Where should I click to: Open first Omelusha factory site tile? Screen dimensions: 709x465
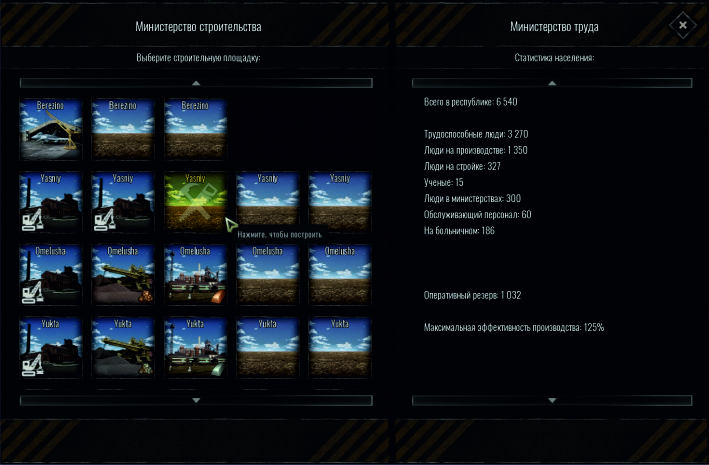[51, 275]
